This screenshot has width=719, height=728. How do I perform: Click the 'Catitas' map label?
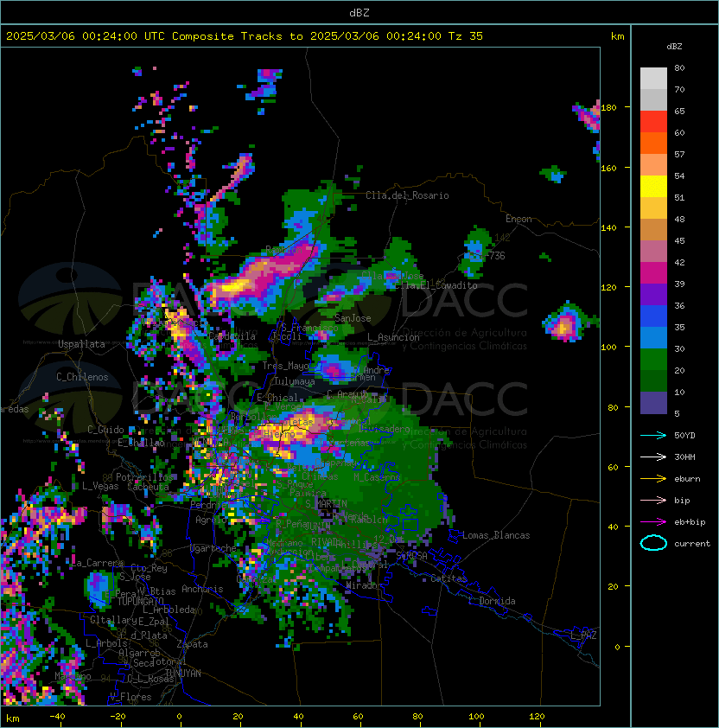point(449,578)
